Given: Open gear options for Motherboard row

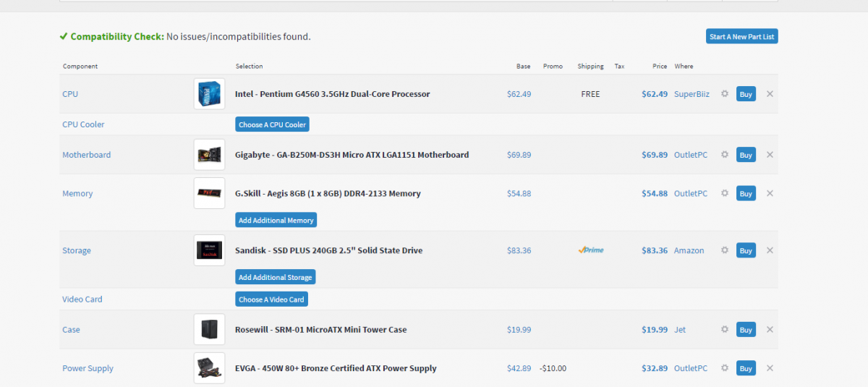Looking at the screenshot, I should pos(725,155).
